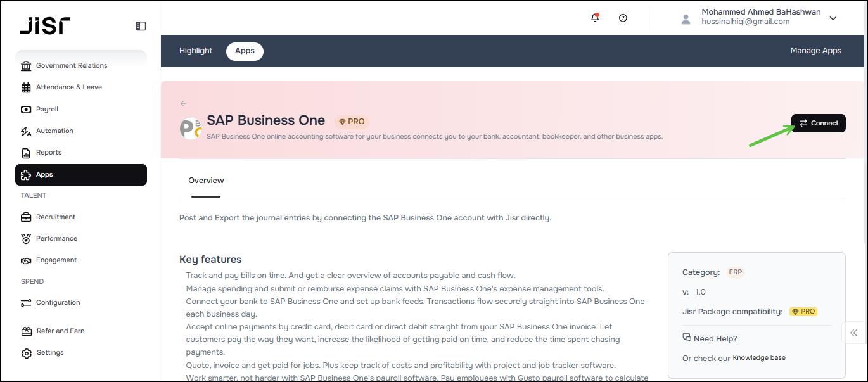Expand the right side panel double-chevron
Image resolution: width=868 pixels, height=382 pixels.
(x=854, y=333)
